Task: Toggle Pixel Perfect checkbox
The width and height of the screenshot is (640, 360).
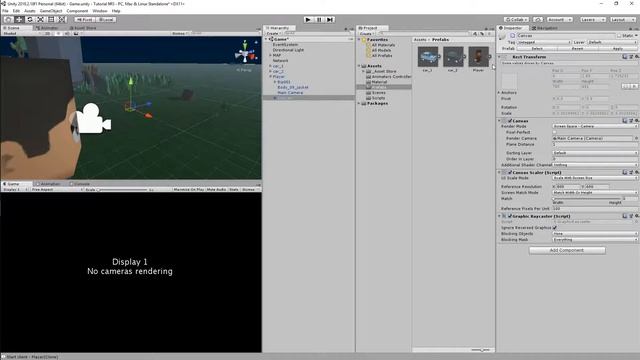Action: tap(555, 132)
